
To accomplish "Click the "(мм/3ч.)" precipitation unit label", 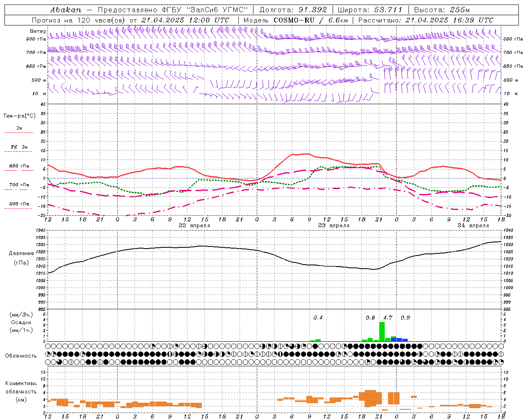I will [21, 315].
